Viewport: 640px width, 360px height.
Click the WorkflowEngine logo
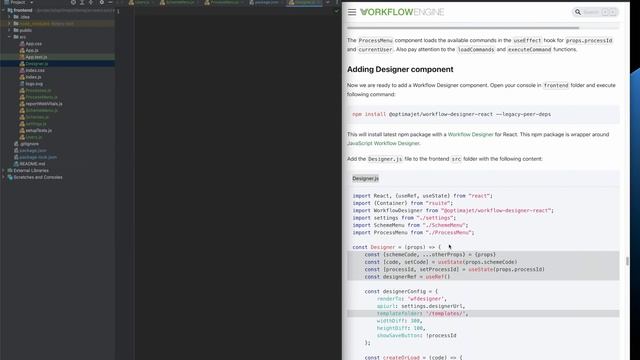pyautogui.click(x=402, y=12)
